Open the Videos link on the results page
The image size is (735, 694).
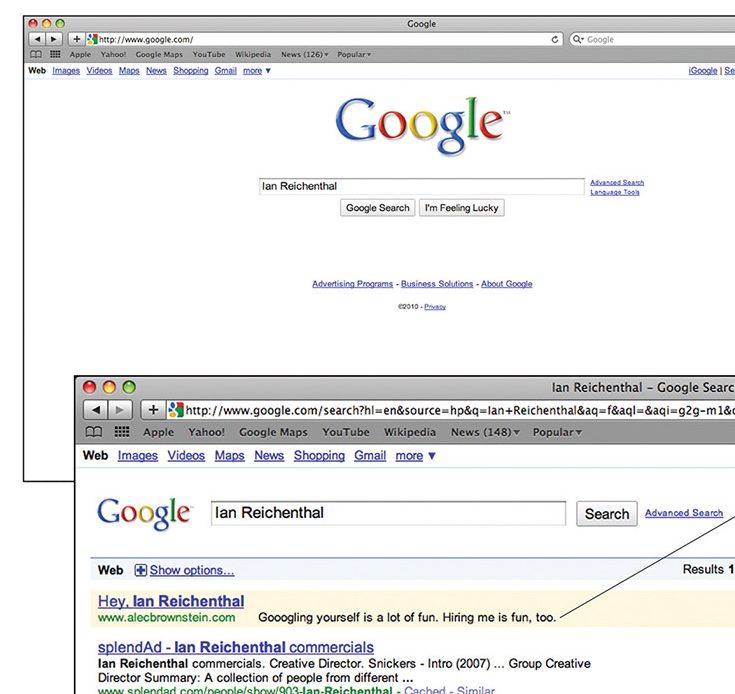coord(186,455)
